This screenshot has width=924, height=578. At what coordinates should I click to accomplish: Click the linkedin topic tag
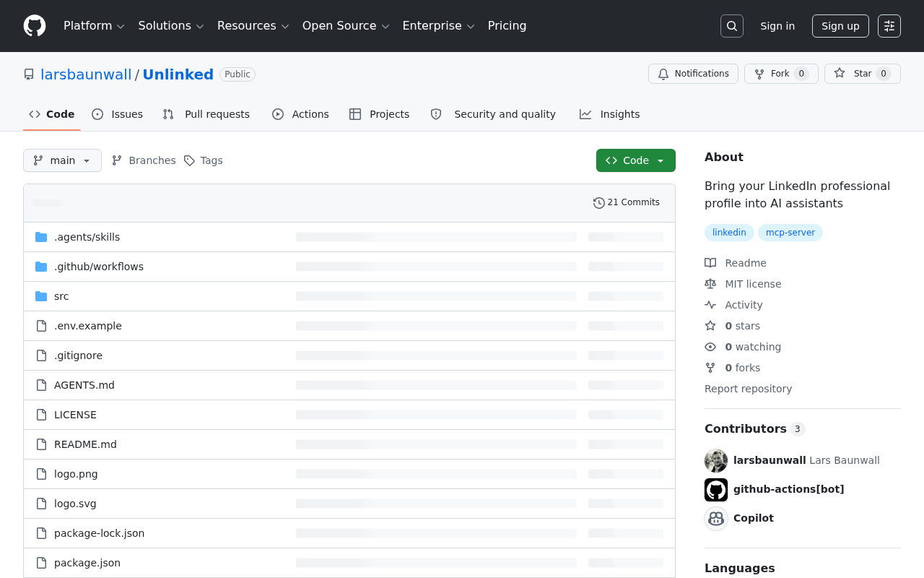pos(729,233)
